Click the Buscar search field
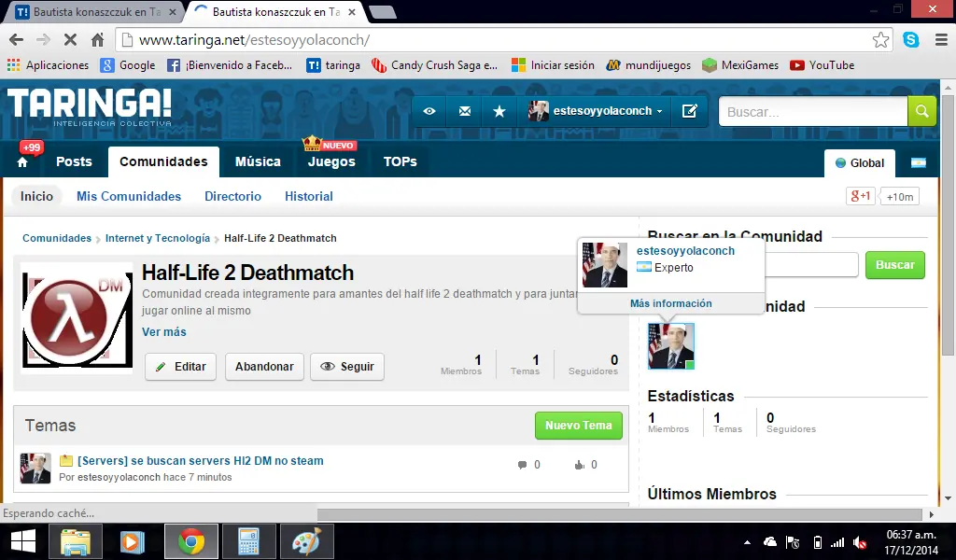The height and width of the screenshot is (560, 956). (813, 111)
